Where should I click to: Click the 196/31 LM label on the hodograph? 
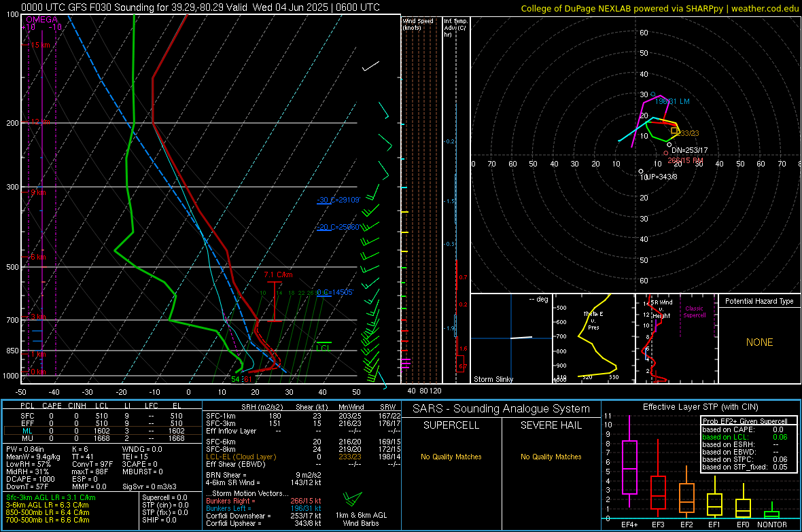click(672, 101)
